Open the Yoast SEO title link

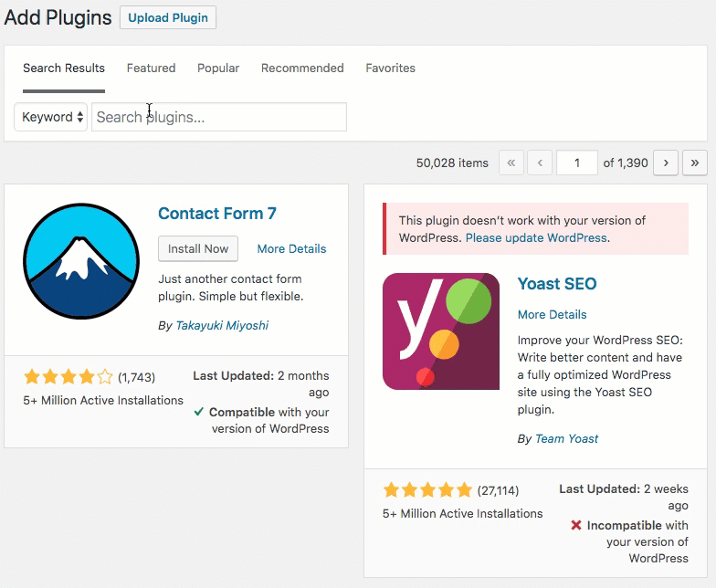tap(557, 283)
